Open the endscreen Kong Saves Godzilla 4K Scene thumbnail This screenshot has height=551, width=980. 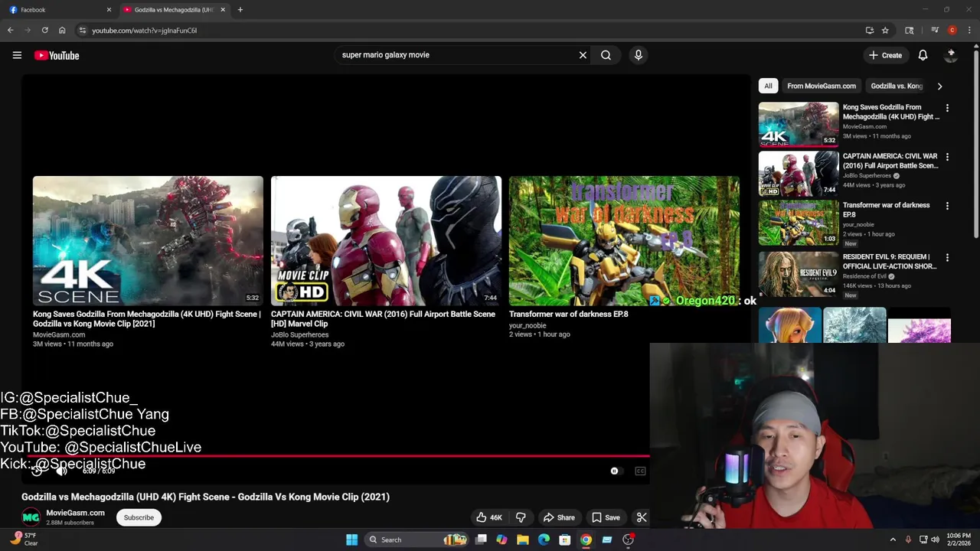tap(148, 241)
